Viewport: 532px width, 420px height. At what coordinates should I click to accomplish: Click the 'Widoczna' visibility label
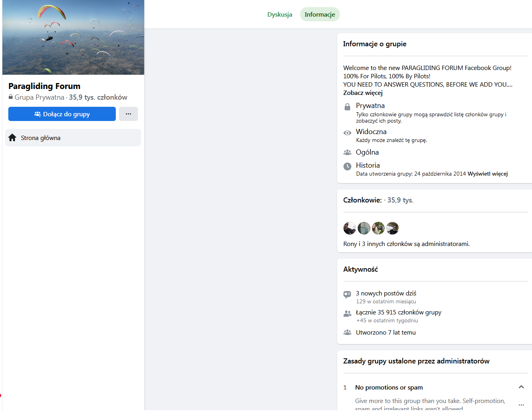click(x=371, y=132)
